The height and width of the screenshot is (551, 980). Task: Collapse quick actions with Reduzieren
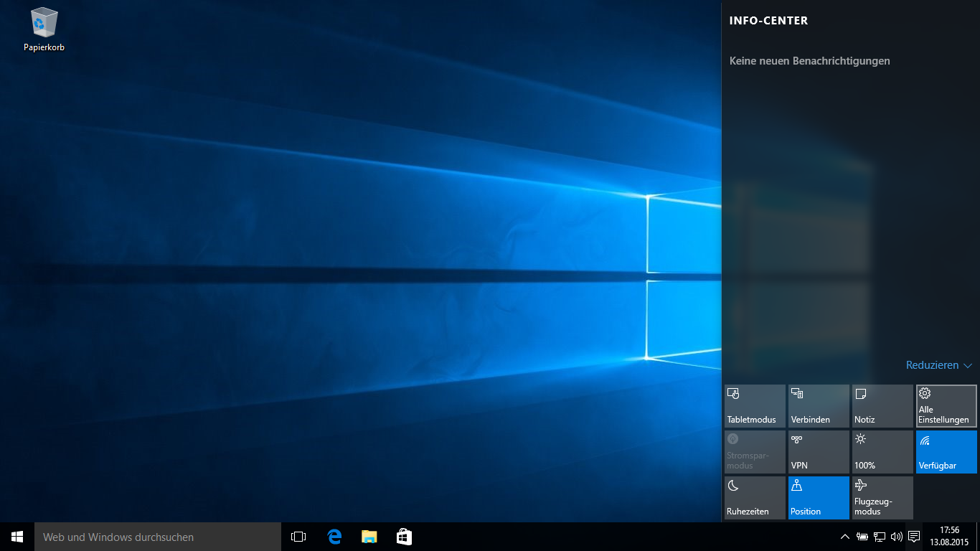938,365
